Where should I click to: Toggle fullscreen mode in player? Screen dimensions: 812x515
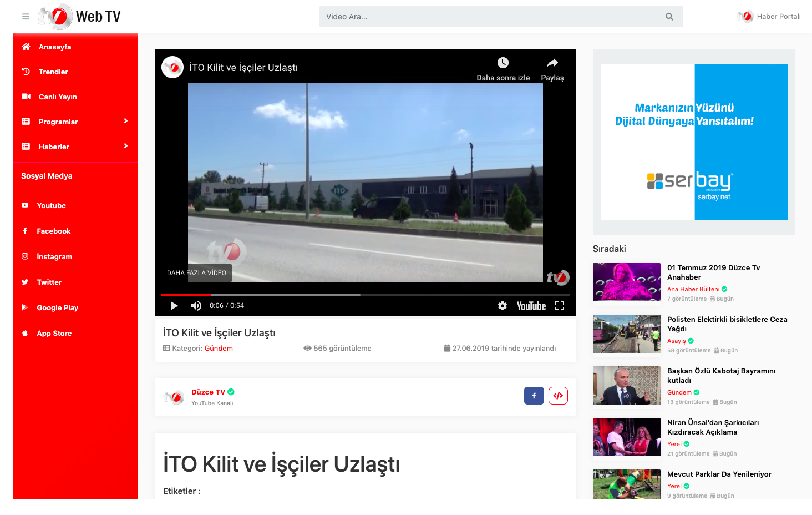(x=560, y=306)
